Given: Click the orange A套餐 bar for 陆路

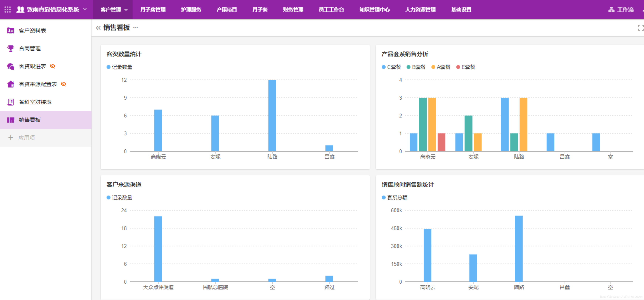Looking at the screenshot, I should pos(523,124).
